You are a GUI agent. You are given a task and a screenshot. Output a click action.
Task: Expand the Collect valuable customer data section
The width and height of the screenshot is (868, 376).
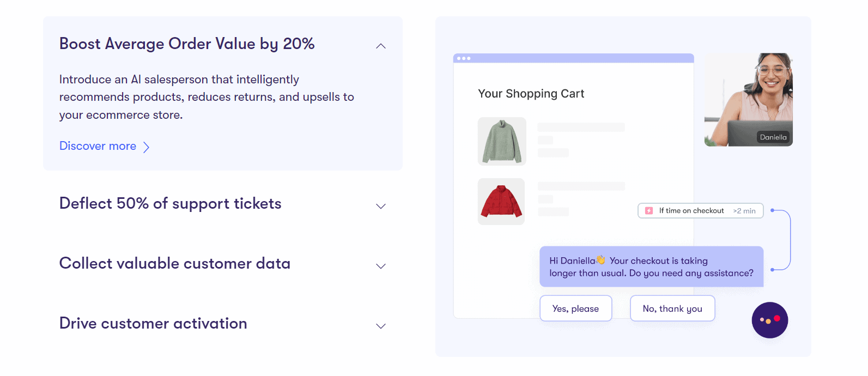[x=381, y=266]
